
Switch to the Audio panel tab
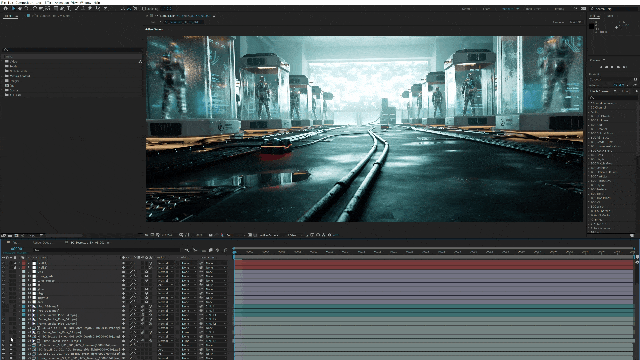point(610,16)
